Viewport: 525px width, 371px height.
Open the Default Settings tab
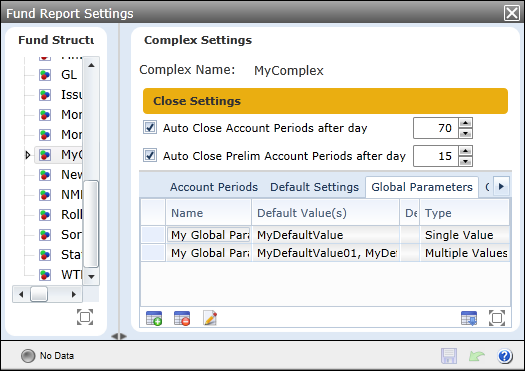pos(314,187)
